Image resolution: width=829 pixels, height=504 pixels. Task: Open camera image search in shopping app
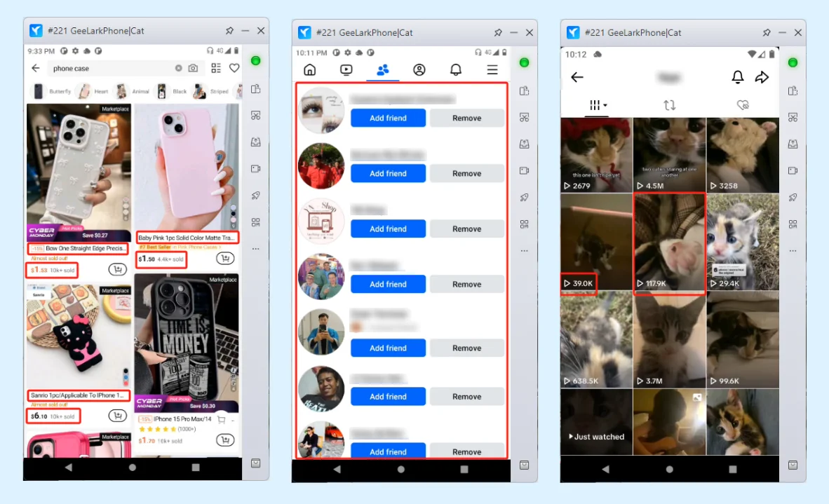(193, 68)
